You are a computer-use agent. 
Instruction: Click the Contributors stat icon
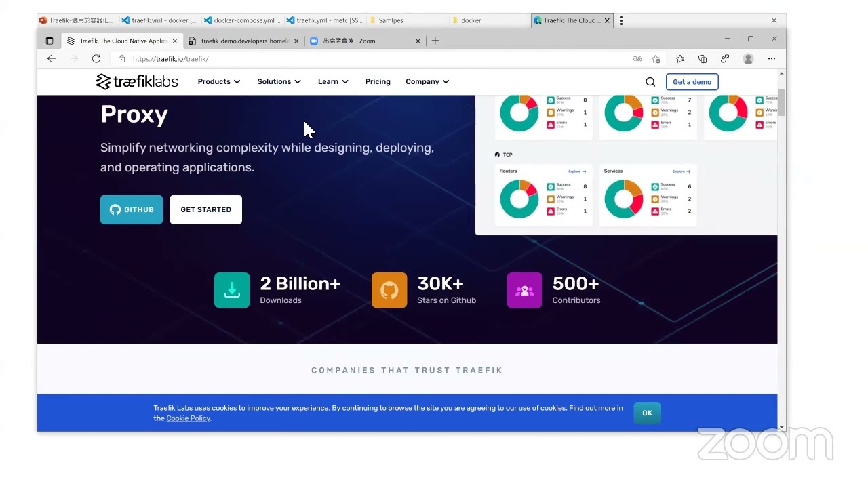[x=524, y=290]
